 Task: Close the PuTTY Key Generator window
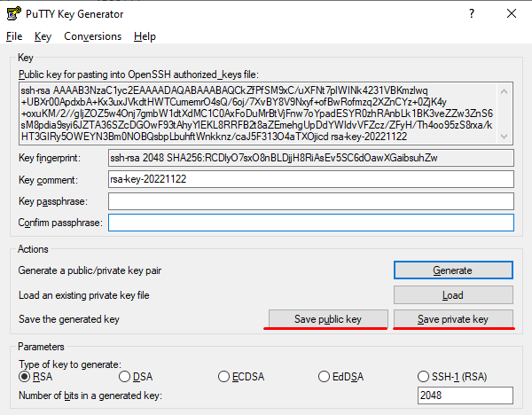(x=512, y=13)
